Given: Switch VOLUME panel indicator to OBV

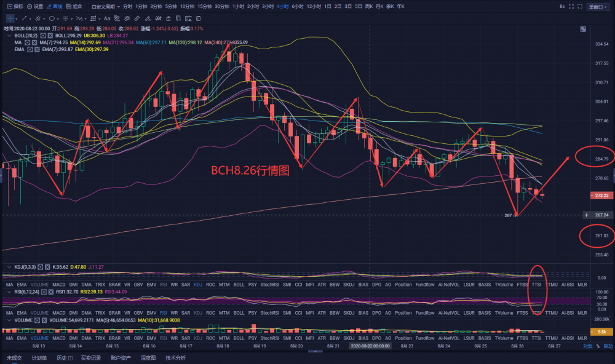Looking at the screenshot, I should click(138, 338).
